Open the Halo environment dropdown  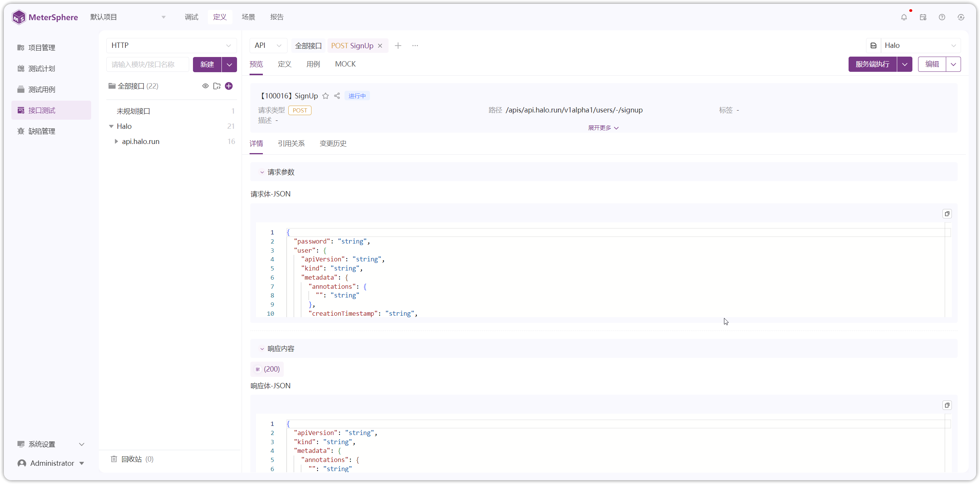click(920, 45)
